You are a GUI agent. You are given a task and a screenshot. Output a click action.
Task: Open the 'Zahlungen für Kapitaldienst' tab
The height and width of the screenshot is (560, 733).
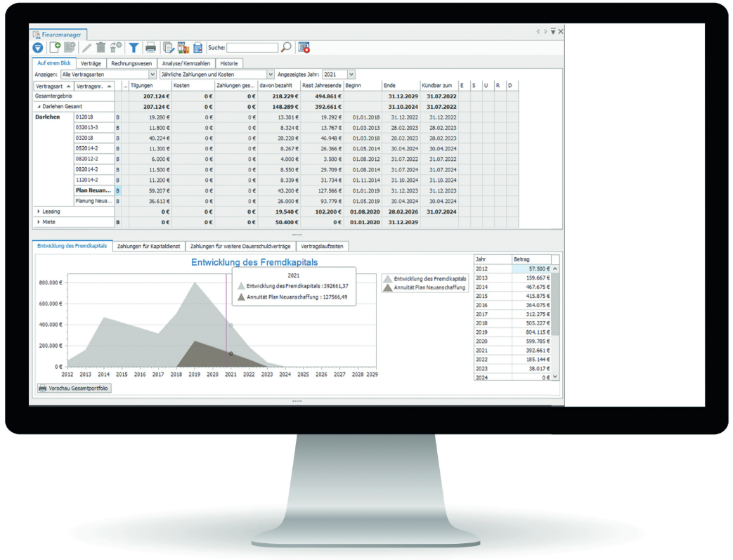(148, 246)
